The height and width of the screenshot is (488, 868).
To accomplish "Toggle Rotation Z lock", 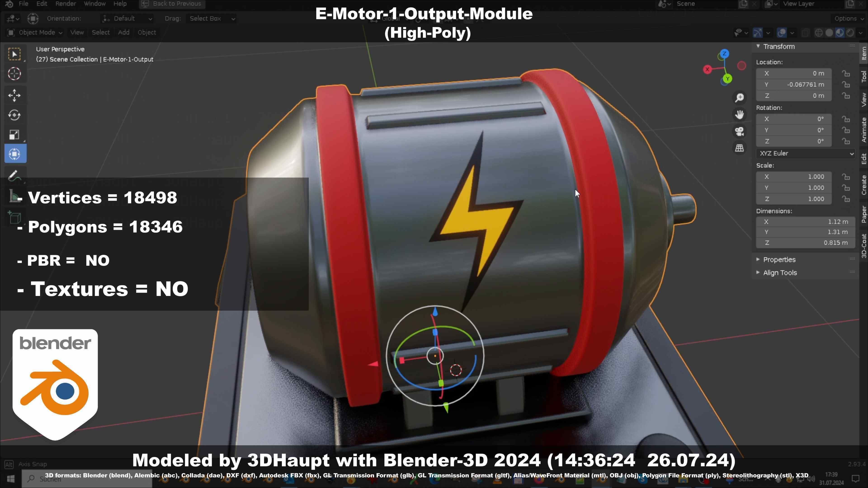I will pyautogui.click(x=846, y=141).
